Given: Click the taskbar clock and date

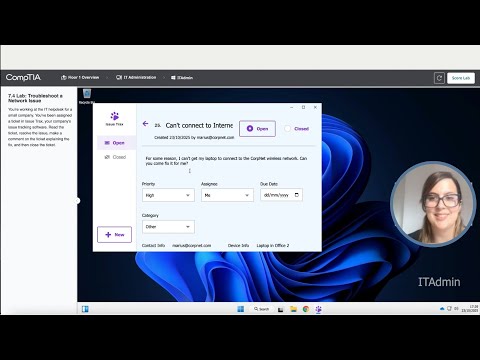Looking at the screenshot, I should tap(470, 309).
